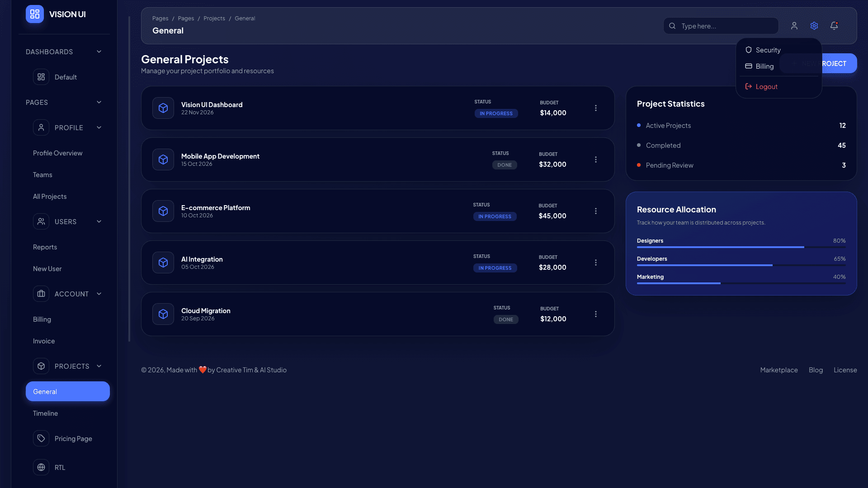The height and width of the screenshot is (488, 868).
Task: Open the three-dot menu for Vision UI Dashboard
Action: (x=595, y=108)
